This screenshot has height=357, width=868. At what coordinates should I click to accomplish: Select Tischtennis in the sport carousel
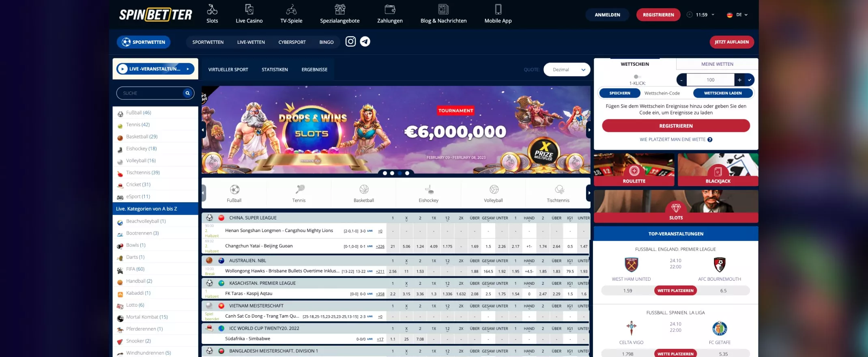coord(558,193)
